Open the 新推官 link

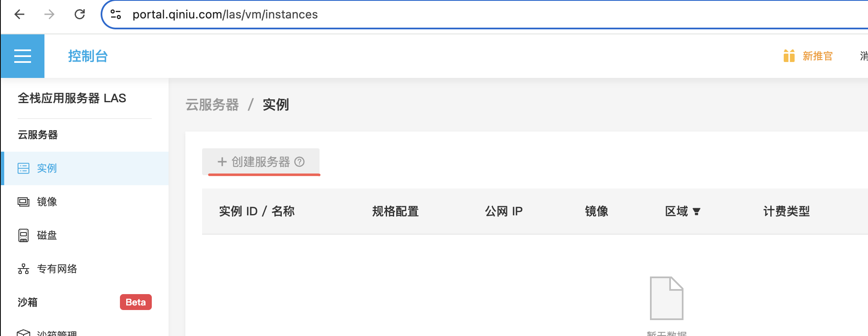(x=818, y=56)
